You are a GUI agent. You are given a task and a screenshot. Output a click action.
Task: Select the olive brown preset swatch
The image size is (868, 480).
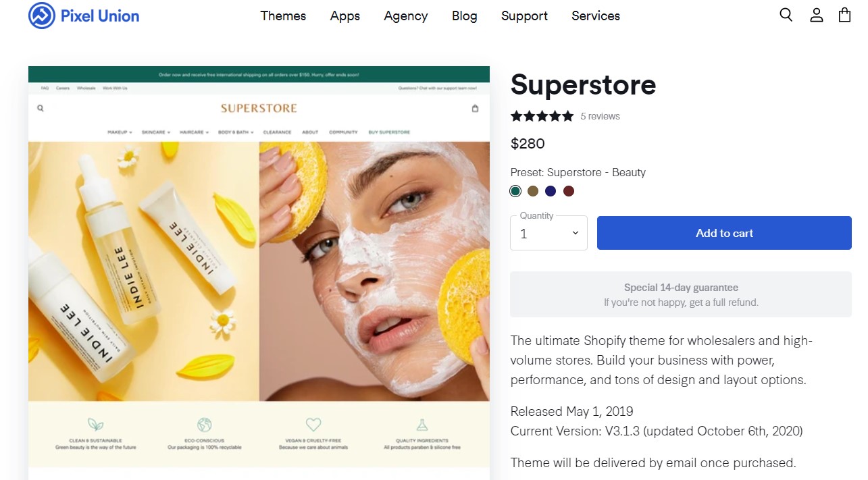pos(533,191)
